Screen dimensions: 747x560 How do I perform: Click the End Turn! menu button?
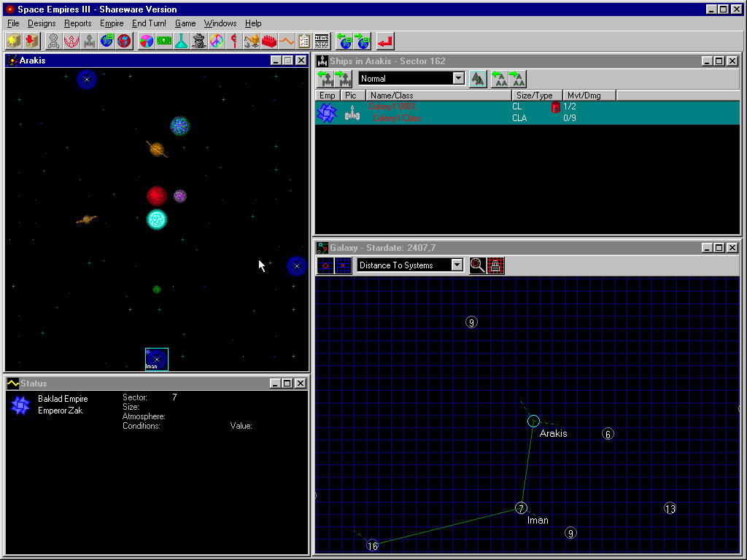click(149, 23)
